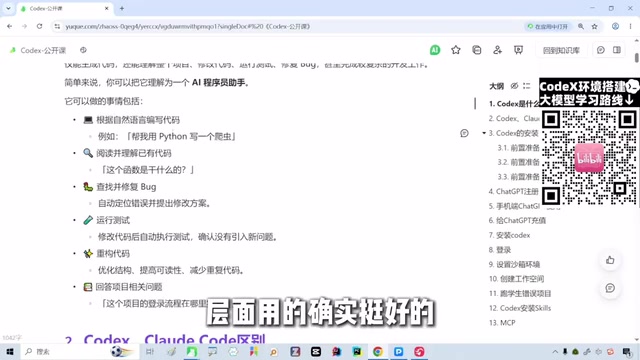Click the 回到知识库 button
This screenshot has height=360, width=640.
(561, 50)
